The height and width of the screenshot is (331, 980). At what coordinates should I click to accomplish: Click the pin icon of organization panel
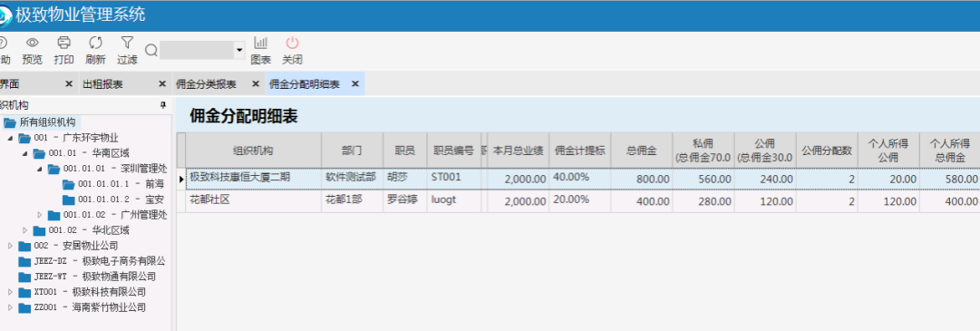click(164, 105)
